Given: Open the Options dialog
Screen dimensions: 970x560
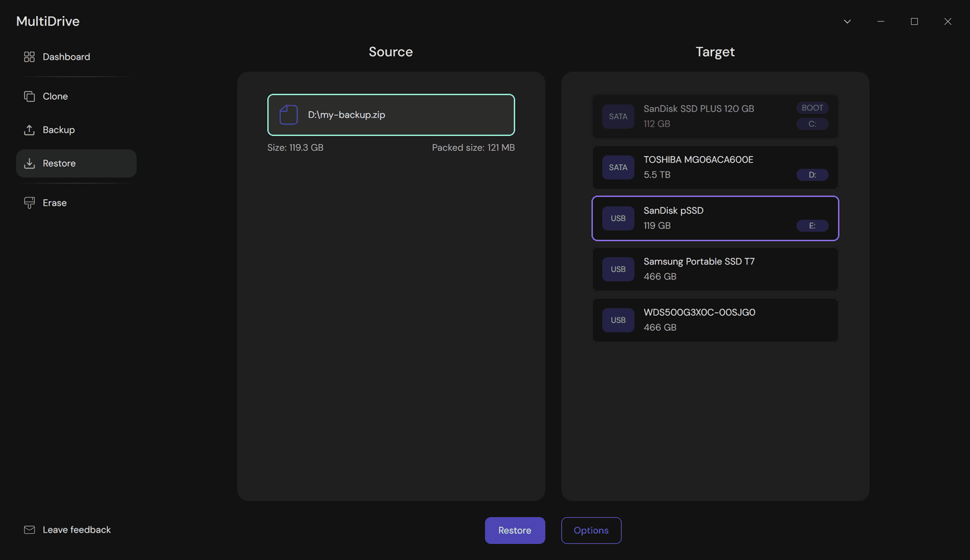Looking at the screenshot, I should [x=591, y=530].
